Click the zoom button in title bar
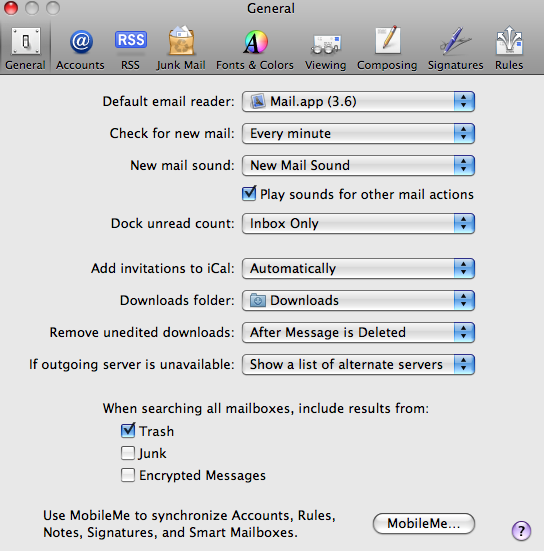544x551 pixels. pyautogui.click(x=53, y=8)
